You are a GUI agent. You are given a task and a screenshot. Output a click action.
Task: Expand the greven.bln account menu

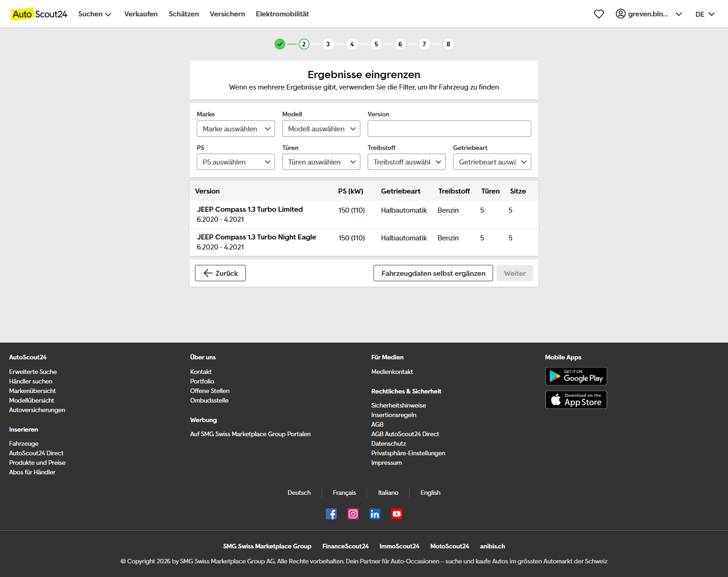pyautogui.click(x=649, y=14)
